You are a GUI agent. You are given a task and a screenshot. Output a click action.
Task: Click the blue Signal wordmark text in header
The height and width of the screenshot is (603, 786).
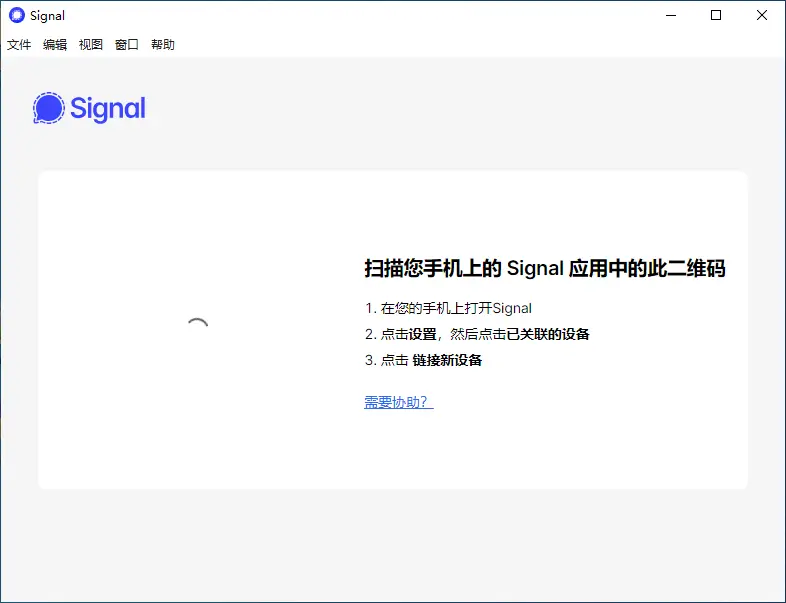(108, 108)
